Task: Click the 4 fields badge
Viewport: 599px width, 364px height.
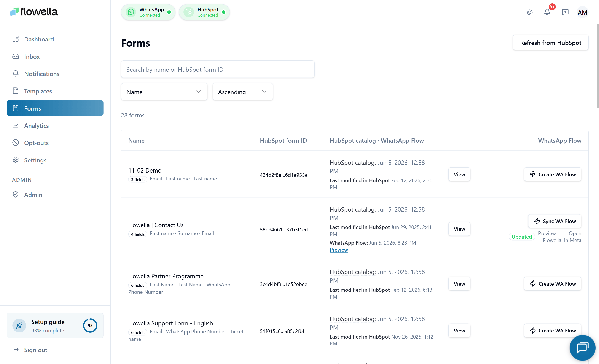Action: (138, 234)
